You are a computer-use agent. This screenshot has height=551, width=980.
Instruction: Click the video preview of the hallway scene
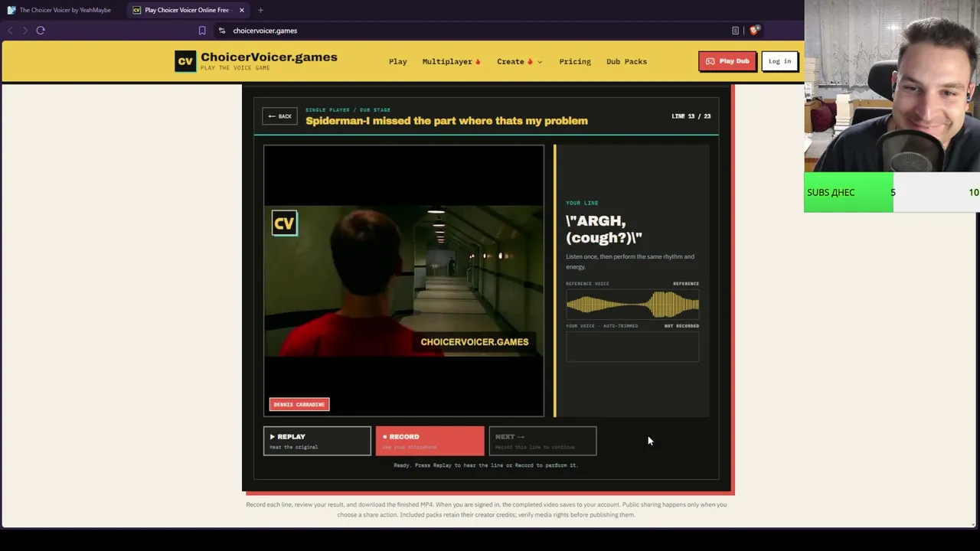pos(404,281)
